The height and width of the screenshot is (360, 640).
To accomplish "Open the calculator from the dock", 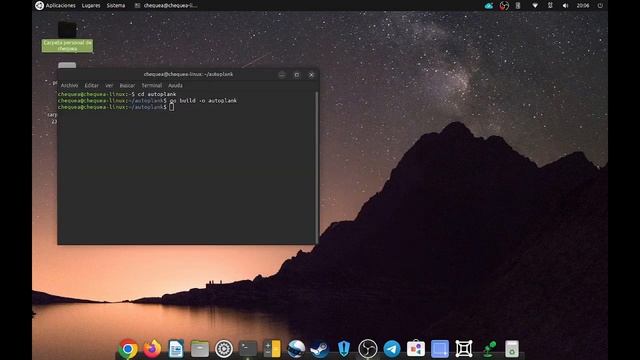I will (x=272, y=349).
